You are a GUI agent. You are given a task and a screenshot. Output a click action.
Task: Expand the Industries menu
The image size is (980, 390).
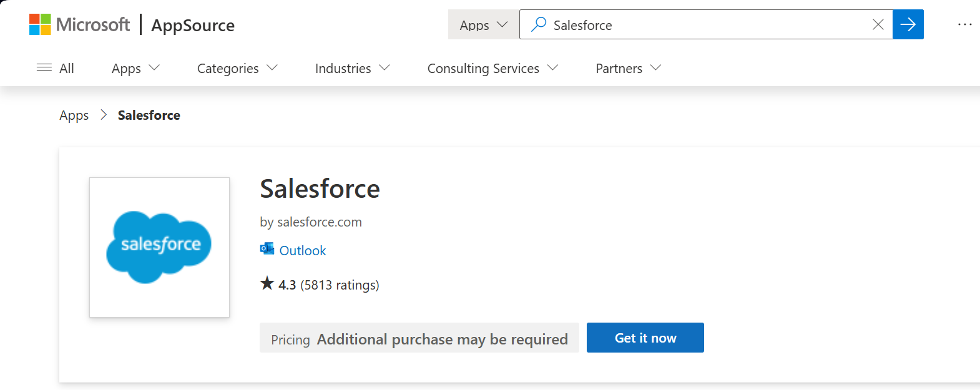[352, 68]
